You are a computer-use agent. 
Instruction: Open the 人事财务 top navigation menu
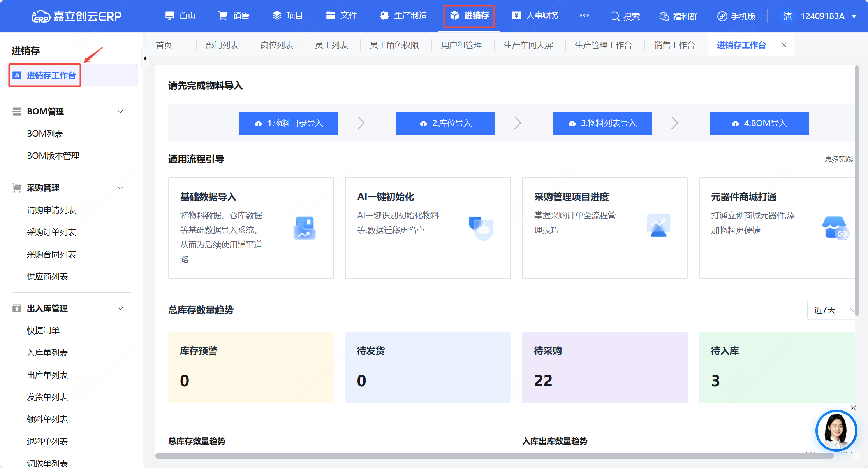click(x=535, y=16)
